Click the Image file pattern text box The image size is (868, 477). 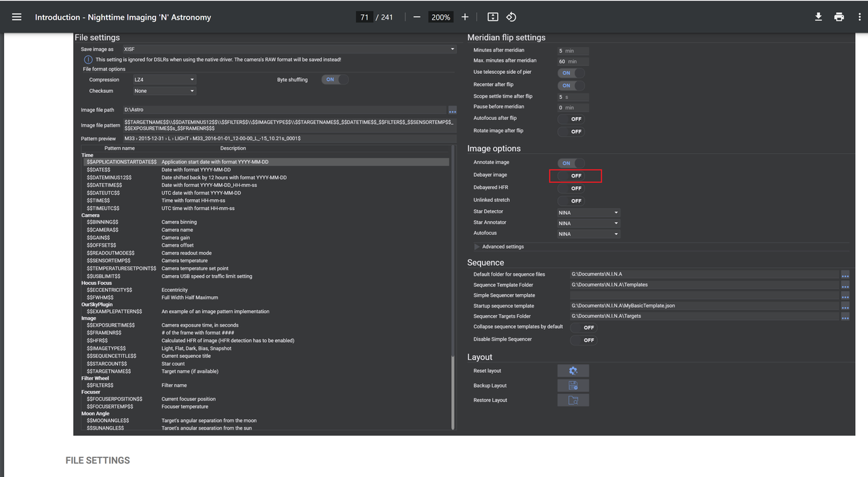coord(290,125)
